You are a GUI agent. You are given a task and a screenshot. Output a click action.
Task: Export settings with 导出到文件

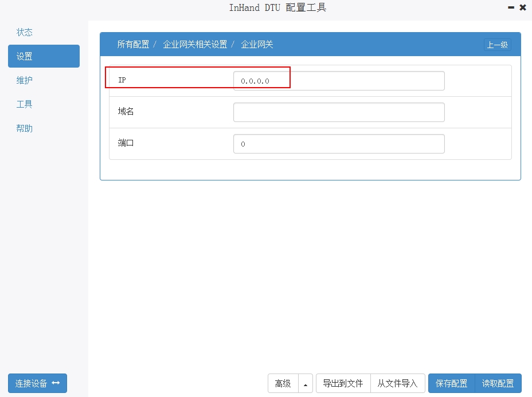(343, 383)
